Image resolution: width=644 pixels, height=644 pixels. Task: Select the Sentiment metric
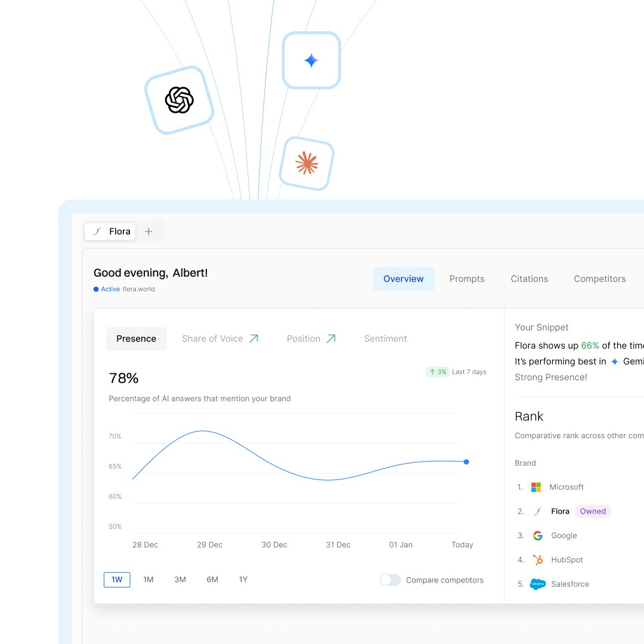pos(385,339)
